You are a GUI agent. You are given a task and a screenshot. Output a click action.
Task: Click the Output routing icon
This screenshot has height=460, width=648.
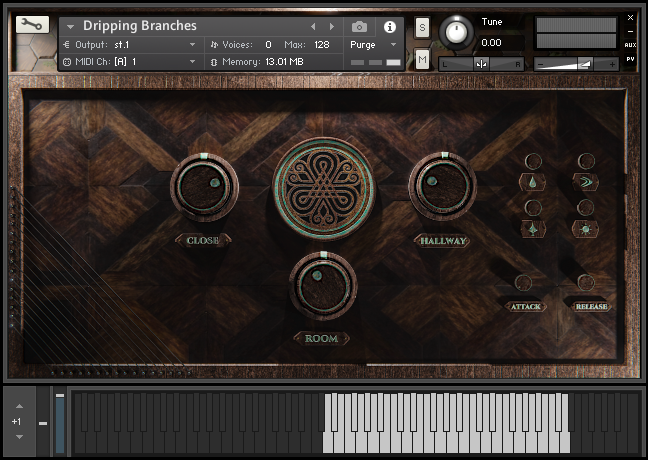(x=66, y=44)
